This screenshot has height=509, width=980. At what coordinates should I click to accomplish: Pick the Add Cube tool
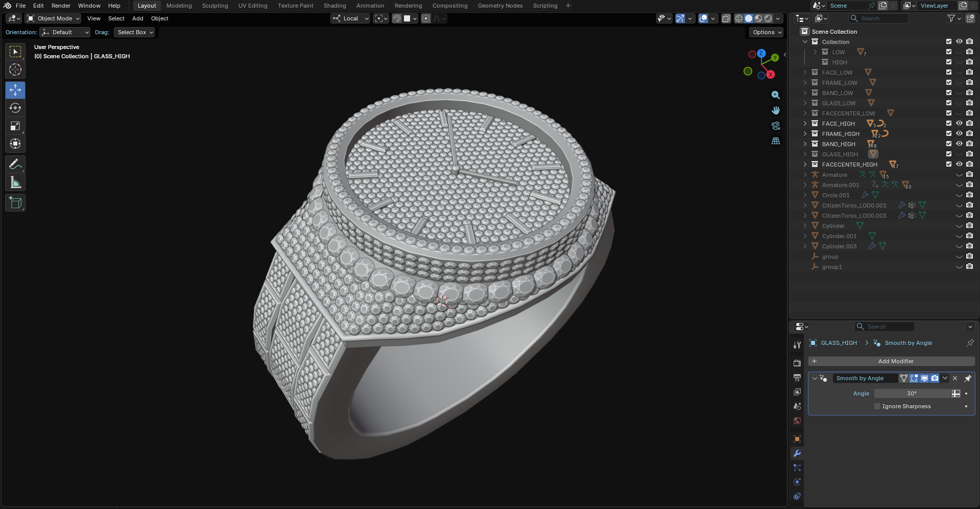(x=15, y=203)
